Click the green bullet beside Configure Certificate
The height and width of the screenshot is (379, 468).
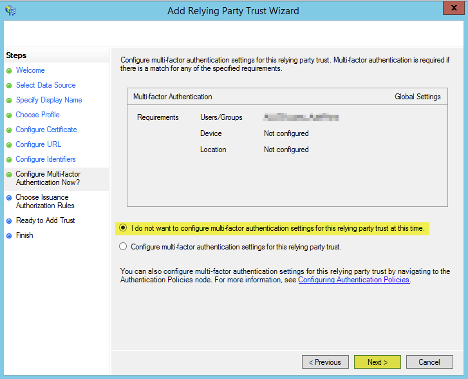pos(9,130)
